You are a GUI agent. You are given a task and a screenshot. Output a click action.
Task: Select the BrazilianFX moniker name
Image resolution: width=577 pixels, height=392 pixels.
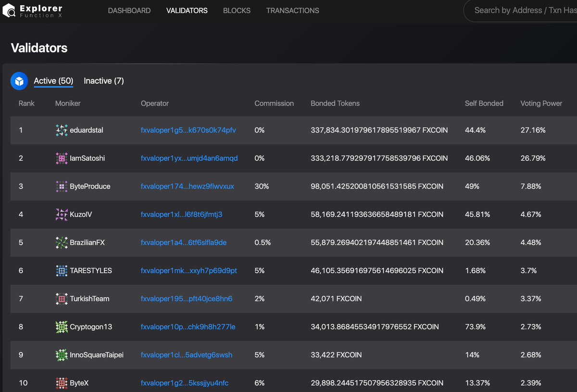[87, 242]
